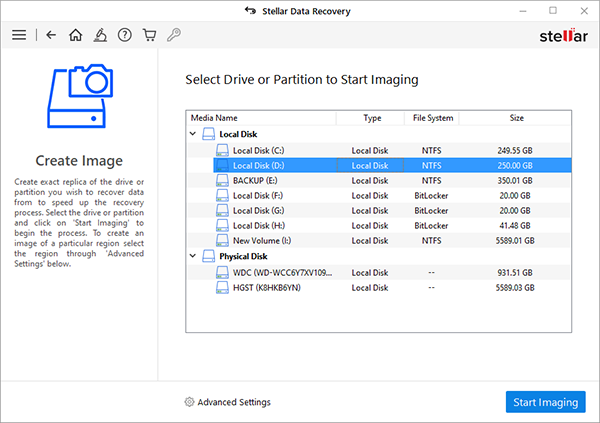Click the activation key icon
The image size is (600, 423).
pyautogui.click(x=174, y=35)
